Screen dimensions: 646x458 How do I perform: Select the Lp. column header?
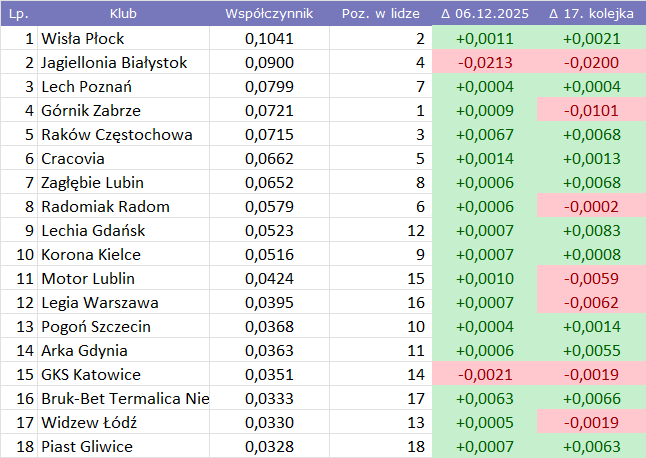point(18,14)
